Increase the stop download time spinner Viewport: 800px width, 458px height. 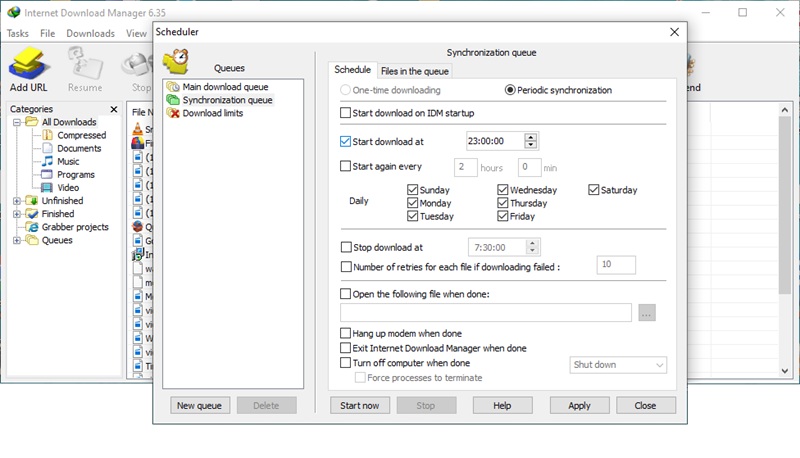(532, 243)
